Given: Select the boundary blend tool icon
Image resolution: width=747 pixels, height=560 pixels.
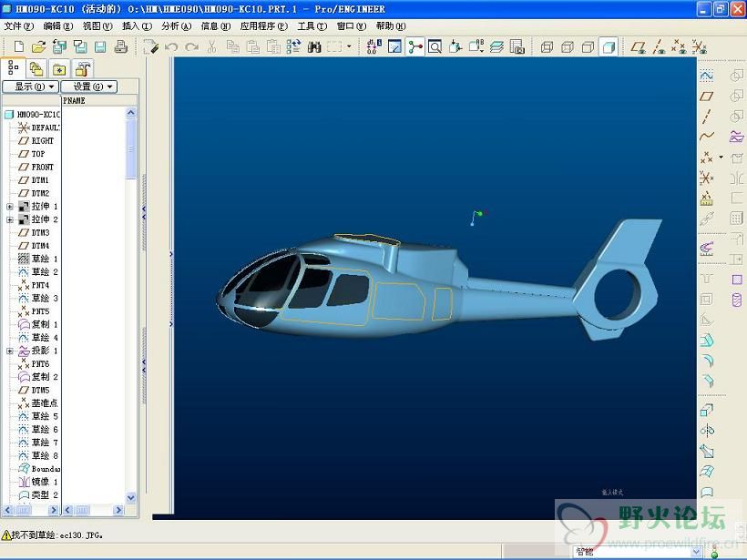Looking at the screenshot, I should (x=707, y=471).
